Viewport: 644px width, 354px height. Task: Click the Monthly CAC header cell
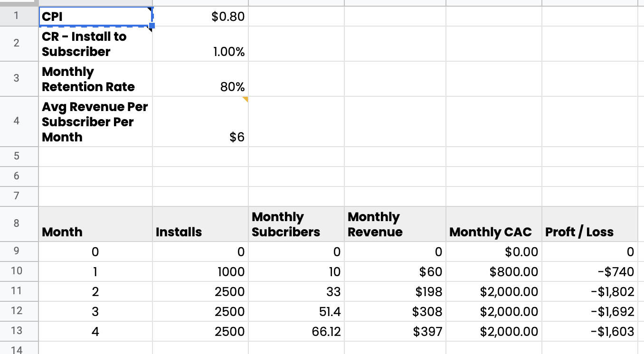point(494,224)
